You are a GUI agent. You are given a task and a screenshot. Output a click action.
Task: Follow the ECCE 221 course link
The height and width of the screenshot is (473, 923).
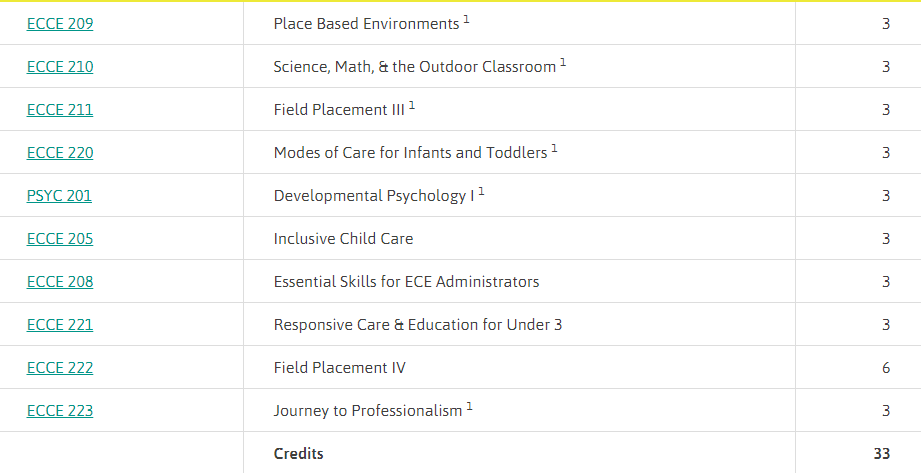(x=60, y=325)
